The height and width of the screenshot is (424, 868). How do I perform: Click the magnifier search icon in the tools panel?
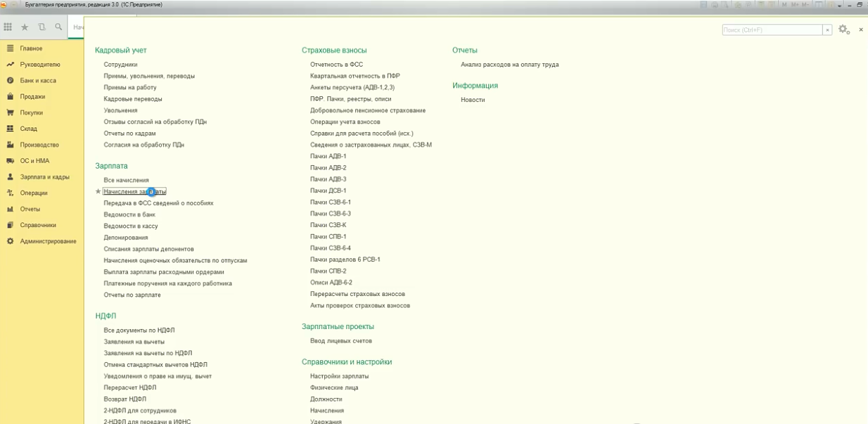58,27
